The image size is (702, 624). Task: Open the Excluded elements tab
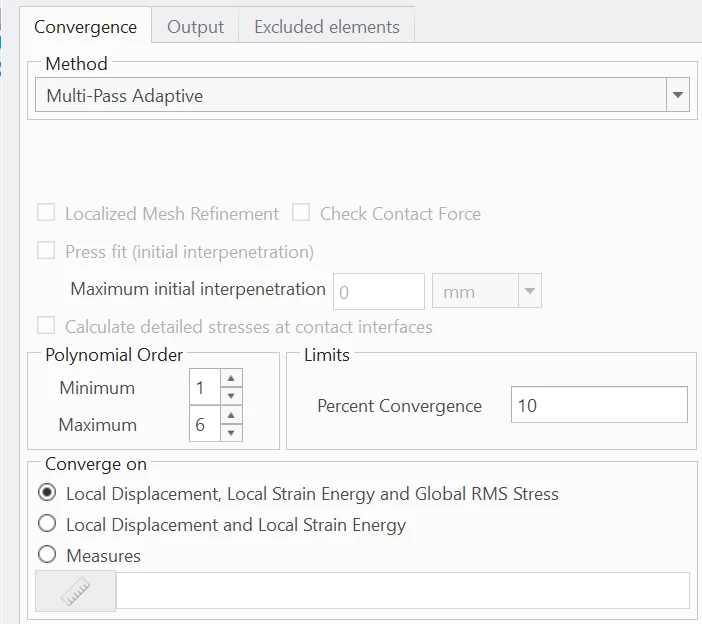pos(327,26)
